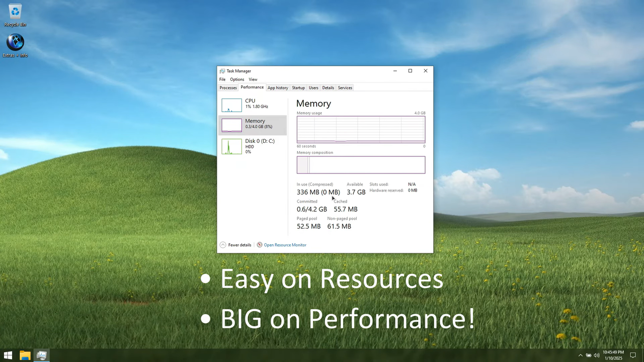644x362 pixels.
Task: Open the View menu
Action: click(x=253, y=79)
